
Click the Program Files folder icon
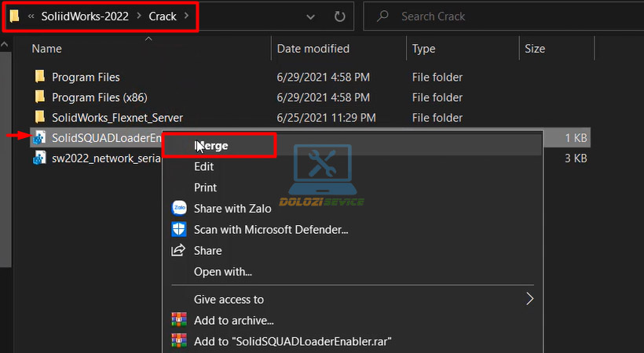(x=40, y=76)
